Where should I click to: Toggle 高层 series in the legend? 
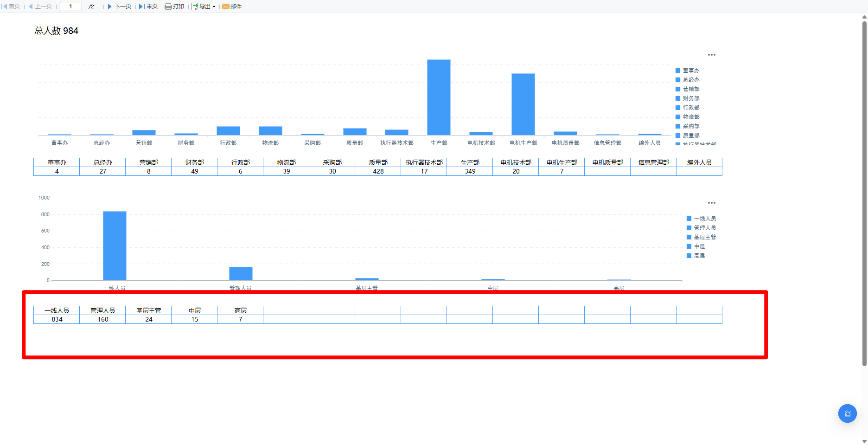tap(696, 256)
